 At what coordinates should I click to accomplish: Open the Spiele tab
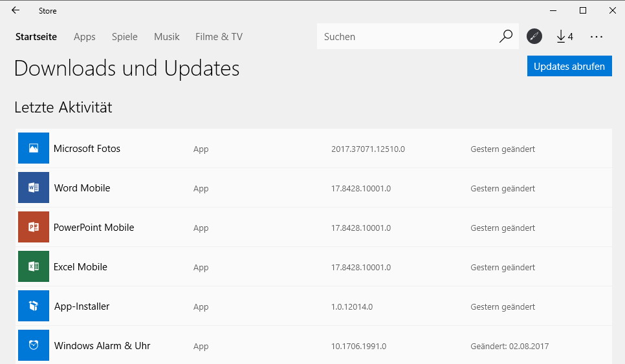125,37
